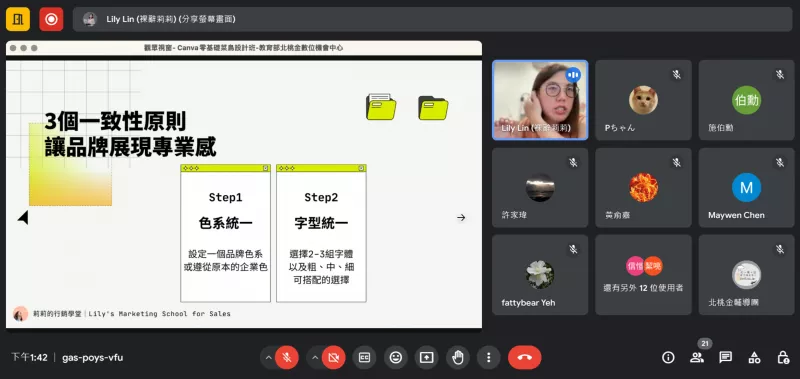This screenshot has width=800, height=379.
Task: Click the yellow door icon top-left
Action: [18, 19]
